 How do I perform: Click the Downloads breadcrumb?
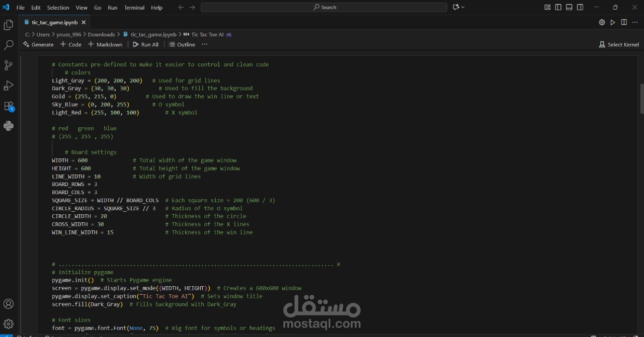coord(101,35)
